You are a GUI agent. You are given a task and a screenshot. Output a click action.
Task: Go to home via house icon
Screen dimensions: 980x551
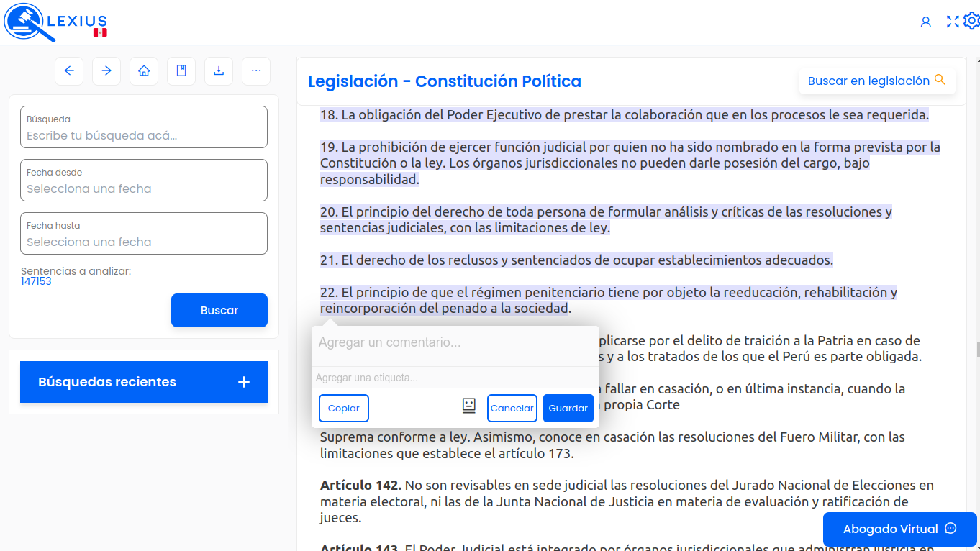pyautogui.click(x=144, y=71)
